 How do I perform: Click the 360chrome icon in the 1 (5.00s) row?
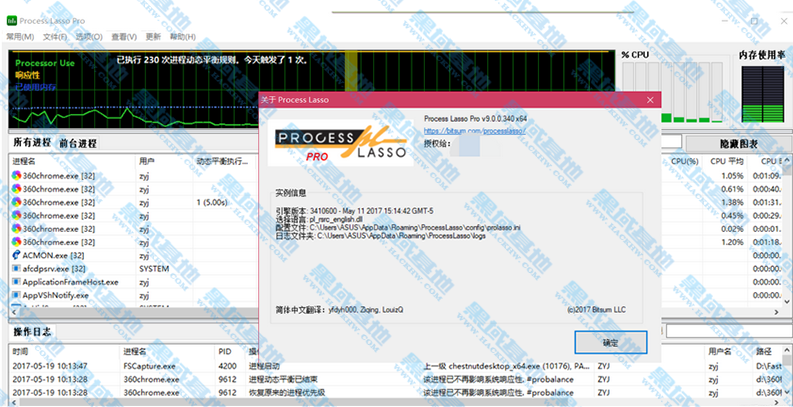16,202
